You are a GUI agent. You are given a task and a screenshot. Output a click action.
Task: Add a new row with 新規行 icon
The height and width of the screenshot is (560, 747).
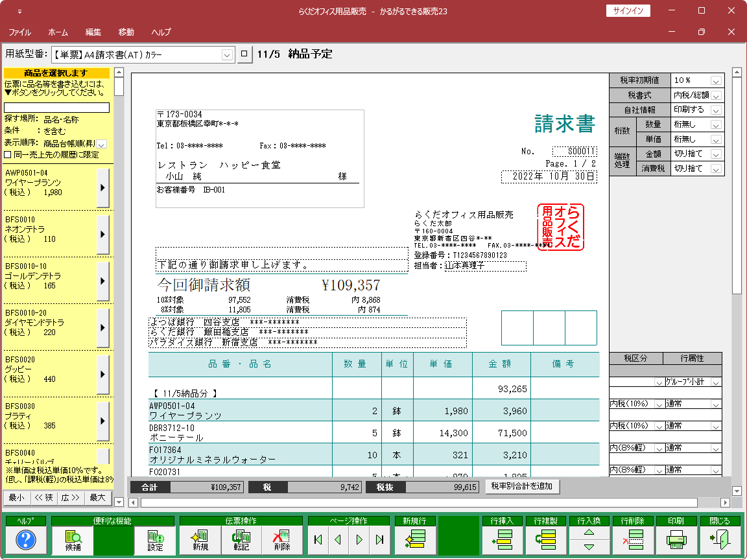click(415, 540)
